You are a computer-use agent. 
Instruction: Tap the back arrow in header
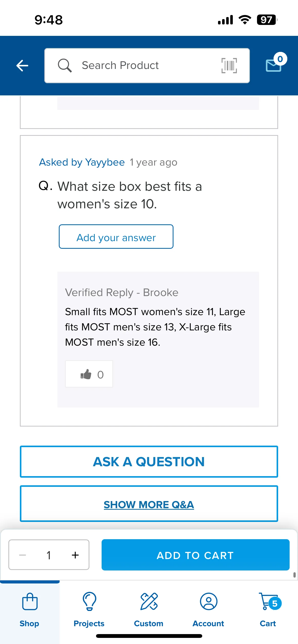coord(22,66)
